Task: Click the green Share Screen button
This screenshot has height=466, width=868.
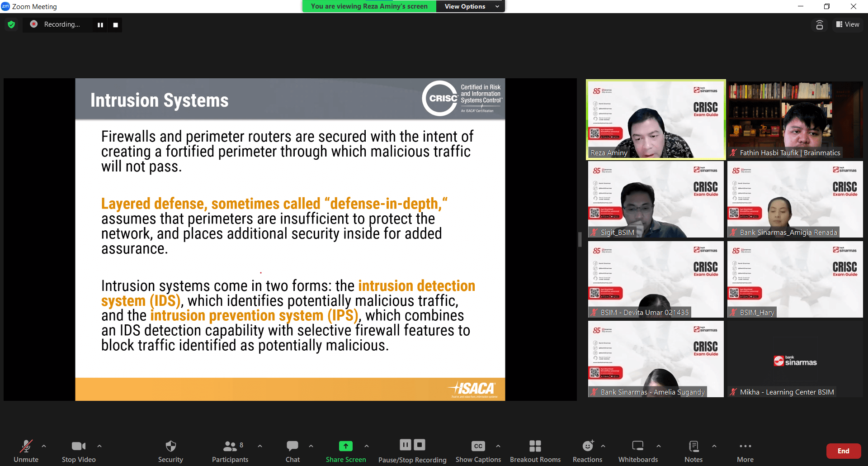Action: point(346,451)
